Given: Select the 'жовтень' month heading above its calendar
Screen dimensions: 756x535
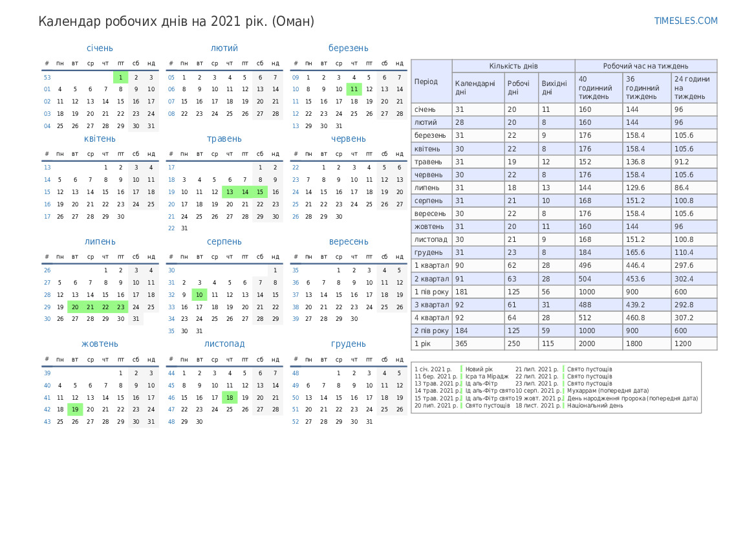Looking at the screenshot, I should (x=100, y=344).
